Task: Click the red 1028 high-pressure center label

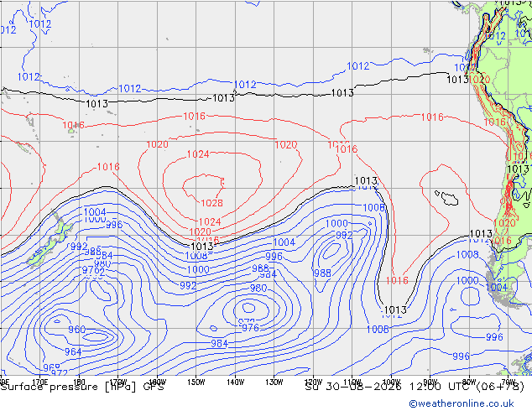Action: (212, 203)
